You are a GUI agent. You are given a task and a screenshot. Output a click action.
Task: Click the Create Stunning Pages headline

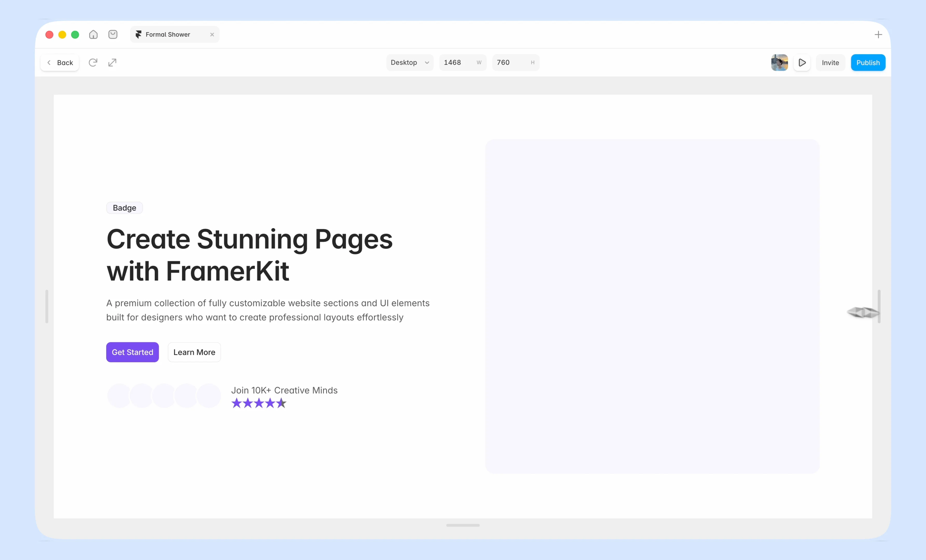point(250,255)
